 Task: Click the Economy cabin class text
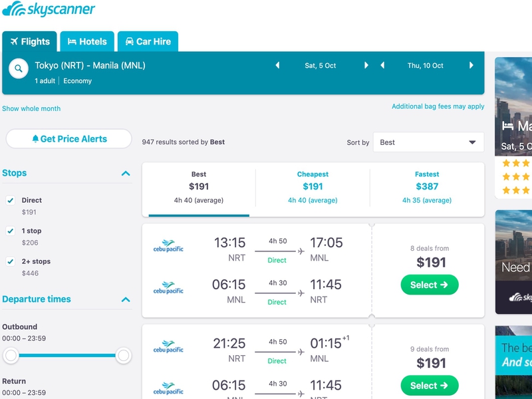77,80
